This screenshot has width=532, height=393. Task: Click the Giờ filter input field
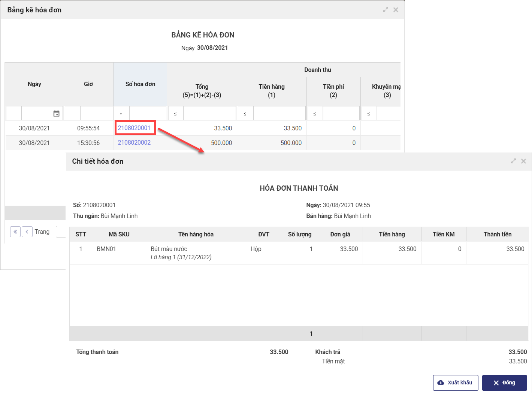pos(97,114)
